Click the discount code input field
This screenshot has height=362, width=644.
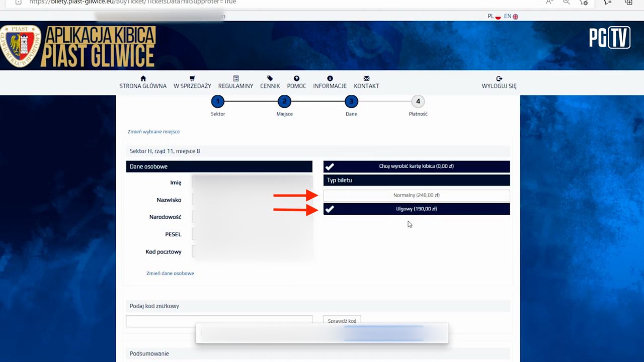click(x=219, y=321)
